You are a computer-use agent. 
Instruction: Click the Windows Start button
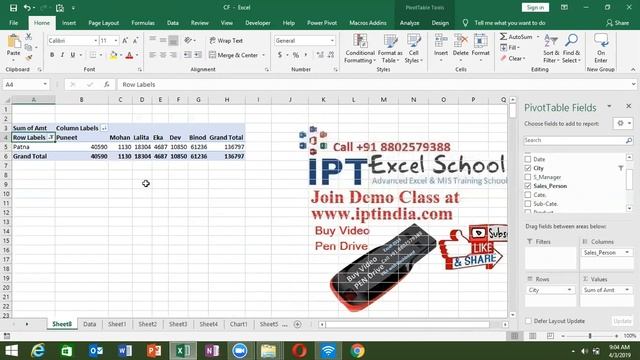tap(11, 351)
